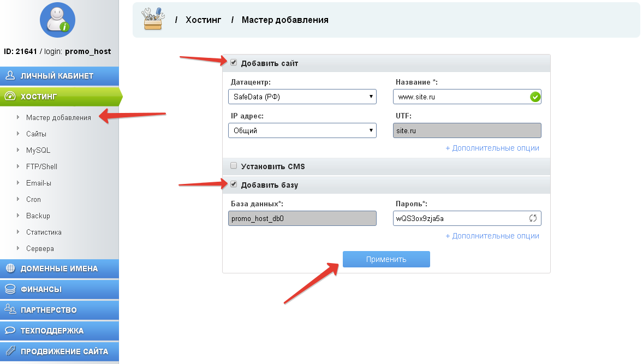The image size is (643, 364).
Task: Click the green validation checkmark icon
Action: [x=534, y=97]
